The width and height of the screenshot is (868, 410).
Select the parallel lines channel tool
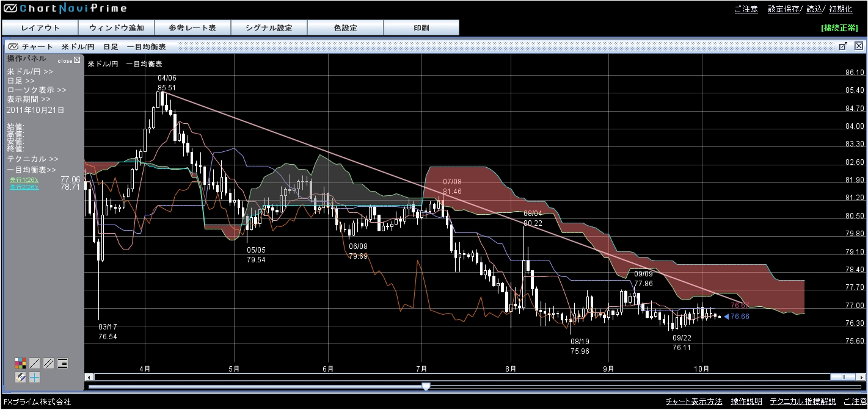tap(48, 364)
